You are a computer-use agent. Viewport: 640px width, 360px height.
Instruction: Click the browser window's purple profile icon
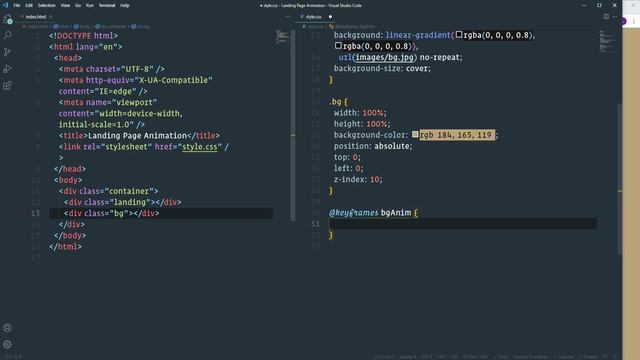coord(624,21)
